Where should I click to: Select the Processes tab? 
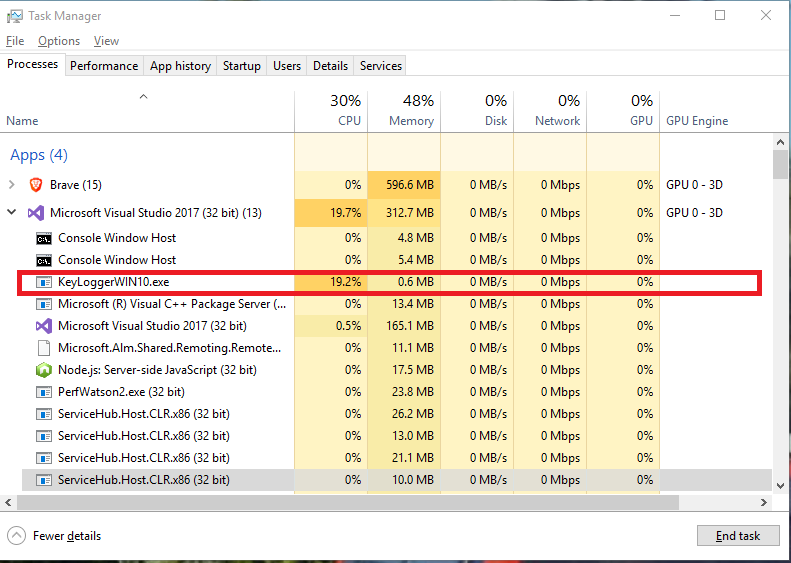pyautogui.click(x=33, y=65)
